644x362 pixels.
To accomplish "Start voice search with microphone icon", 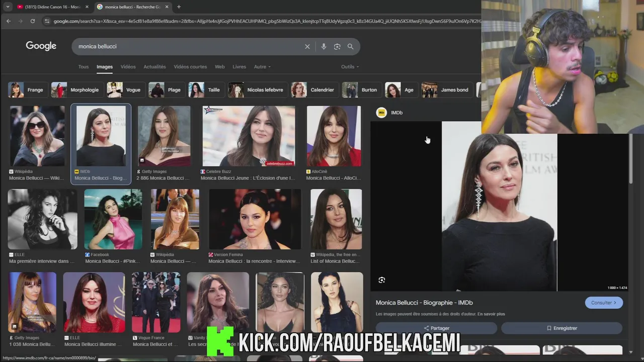I will tap(324, 46).
